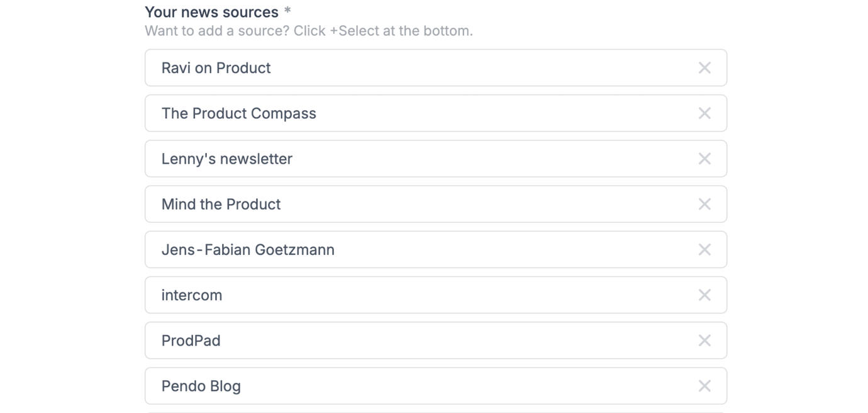
Task: Remove the Pendo Blog source
Action: coord(704,386)
